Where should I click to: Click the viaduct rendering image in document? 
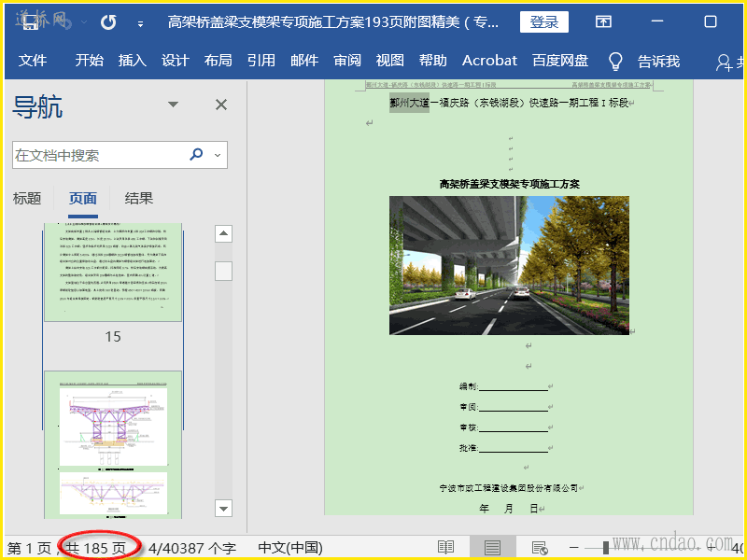[509, 265]
